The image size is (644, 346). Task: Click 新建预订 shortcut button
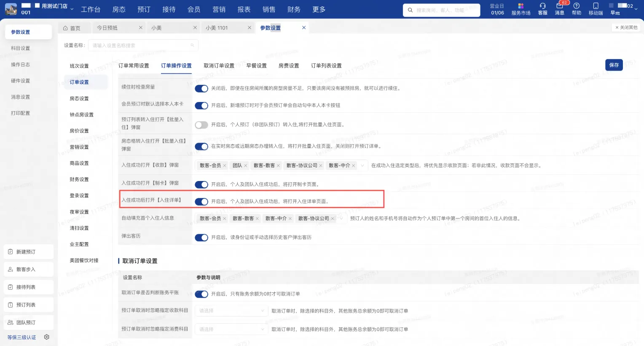point(29,252)
